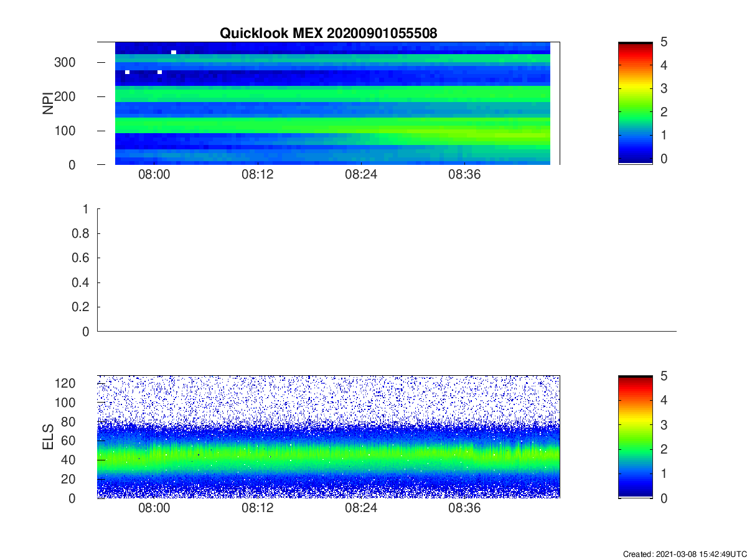Click the ELS spectrogram plot area
Viewport: 747px width, 560px height.
tap(329, 436)
